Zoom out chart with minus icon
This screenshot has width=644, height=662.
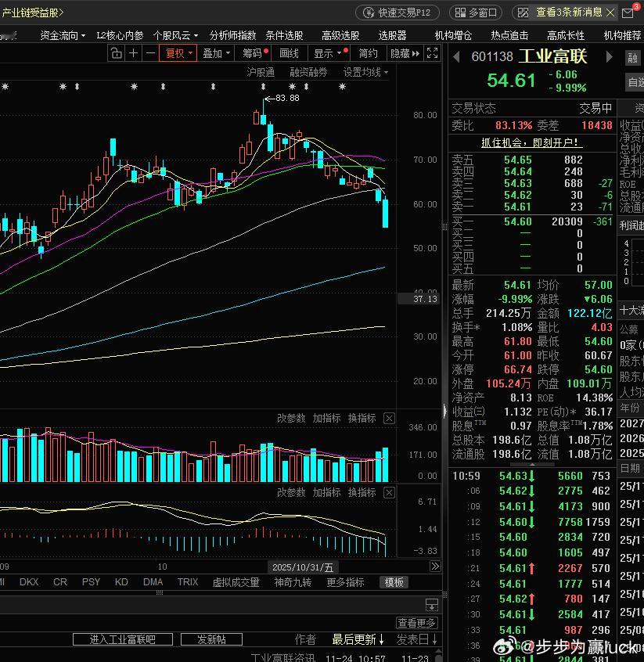click(150, 54)
